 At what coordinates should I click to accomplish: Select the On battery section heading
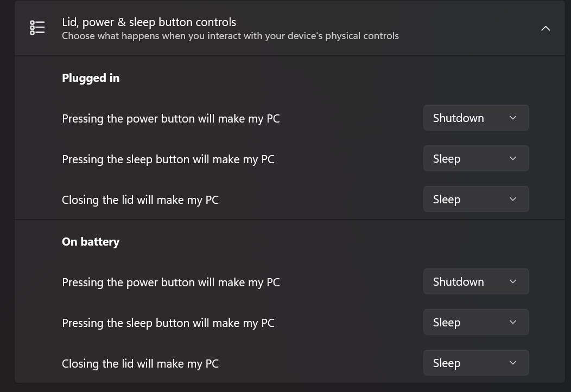tap(91, 242)
